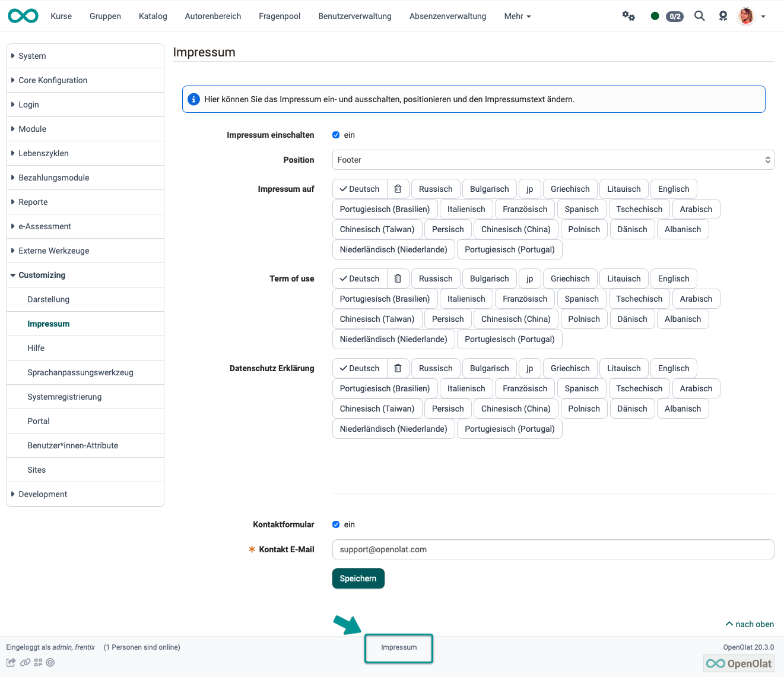Viewport: 784px width, 677px height.
Task: Click the QR code icon in footer
Action: point(38,663)
